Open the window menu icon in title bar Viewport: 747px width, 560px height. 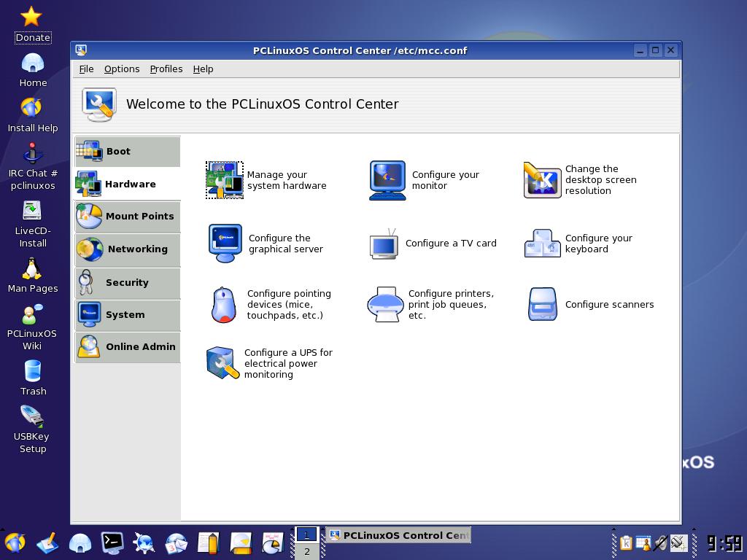coord(81,50)
